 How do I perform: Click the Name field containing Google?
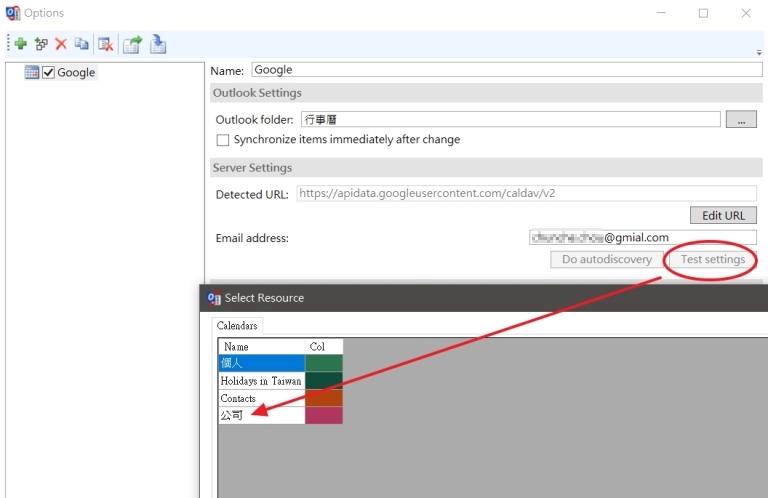507,70
